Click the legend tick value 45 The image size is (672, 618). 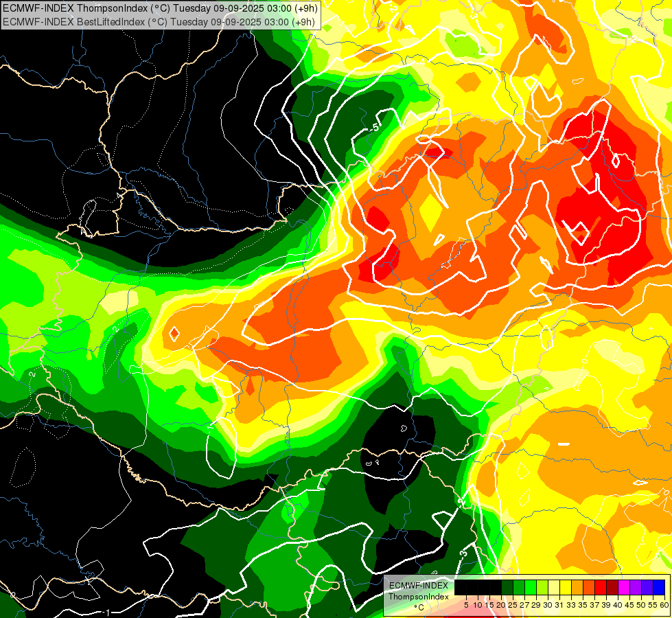pyautogui.click(x=629, y=605)
